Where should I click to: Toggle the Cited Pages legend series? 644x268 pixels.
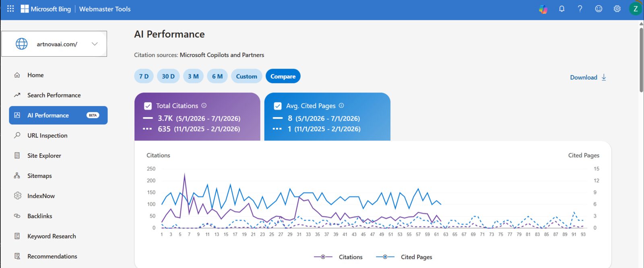click(404, 257)
